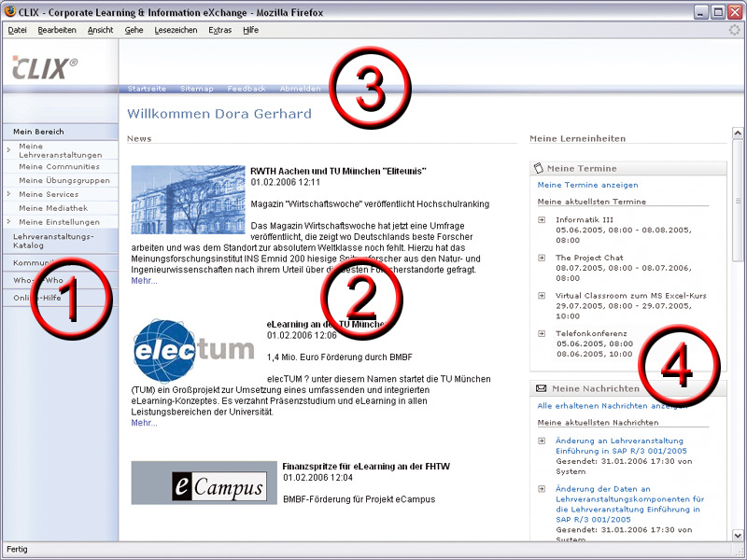Click the Firefox activity indicator top right
The image size is (747, 560).
734,29
